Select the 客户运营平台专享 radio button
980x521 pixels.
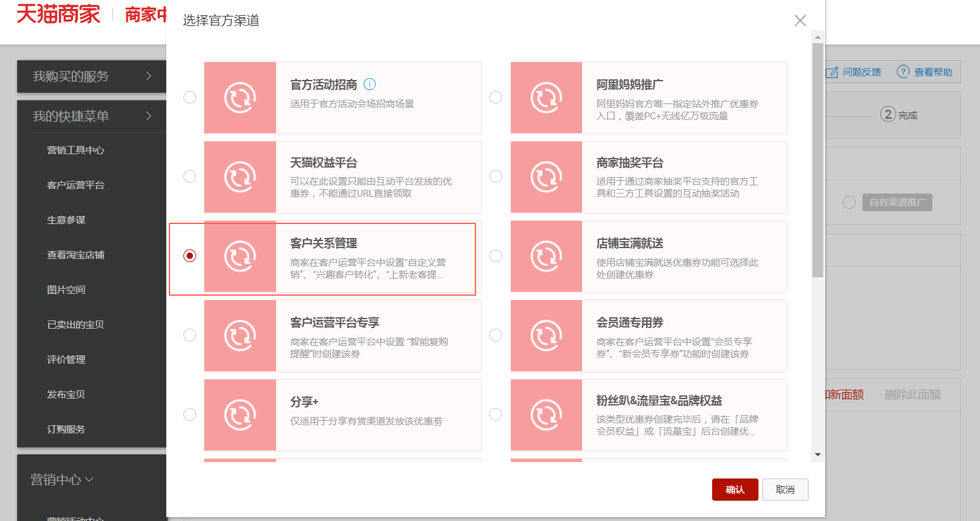pos(190,335)
